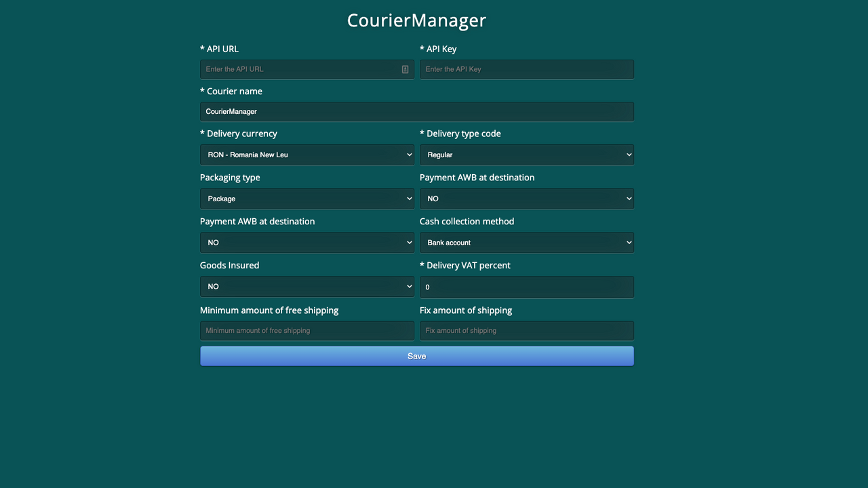Change currency from RON - Romania New Leu
The height and width of the screenshot is (488, 868).
307,155
